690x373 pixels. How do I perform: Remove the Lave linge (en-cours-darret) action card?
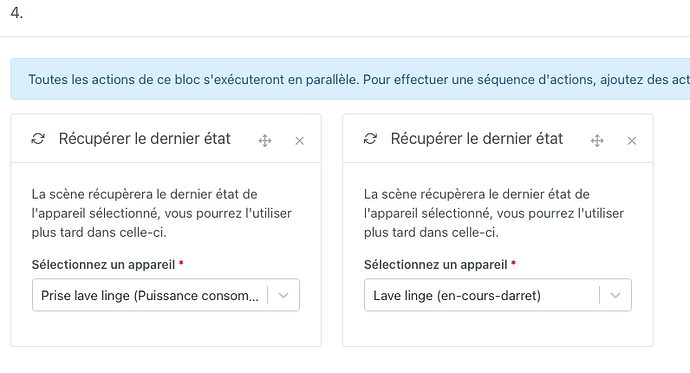(x=632, y=141)
